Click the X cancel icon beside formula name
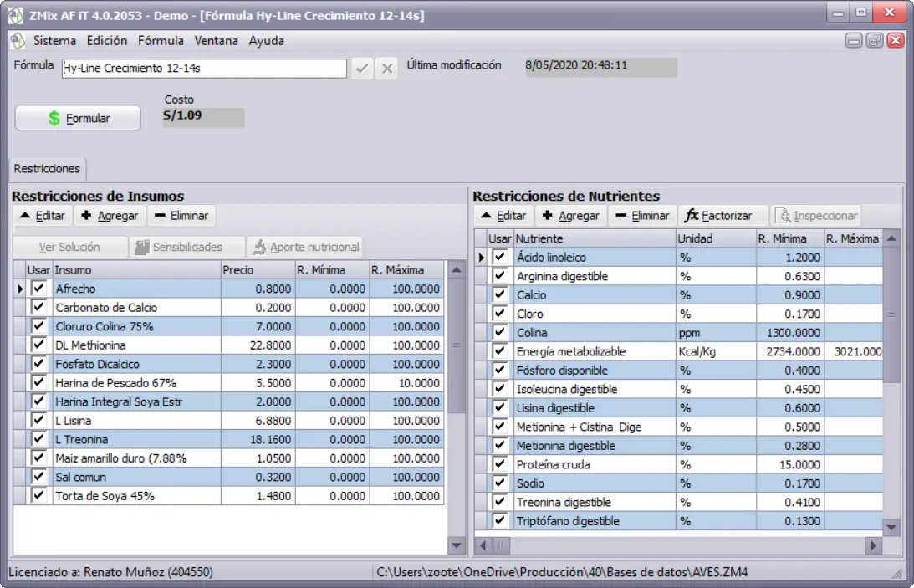 [x=386, y=69]
